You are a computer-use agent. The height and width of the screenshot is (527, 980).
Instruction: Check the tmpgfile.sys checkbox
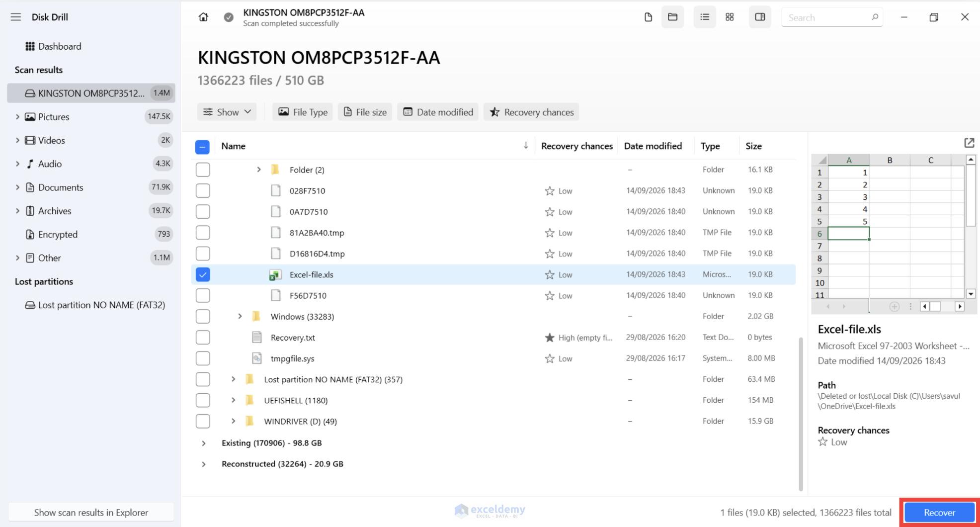coord(203,358)
